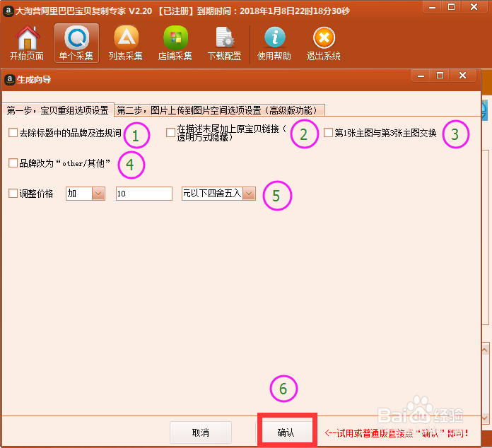Expand the 加 operation dropdown
Viewport: 492px width, 448px height.
tap(98, 194)
